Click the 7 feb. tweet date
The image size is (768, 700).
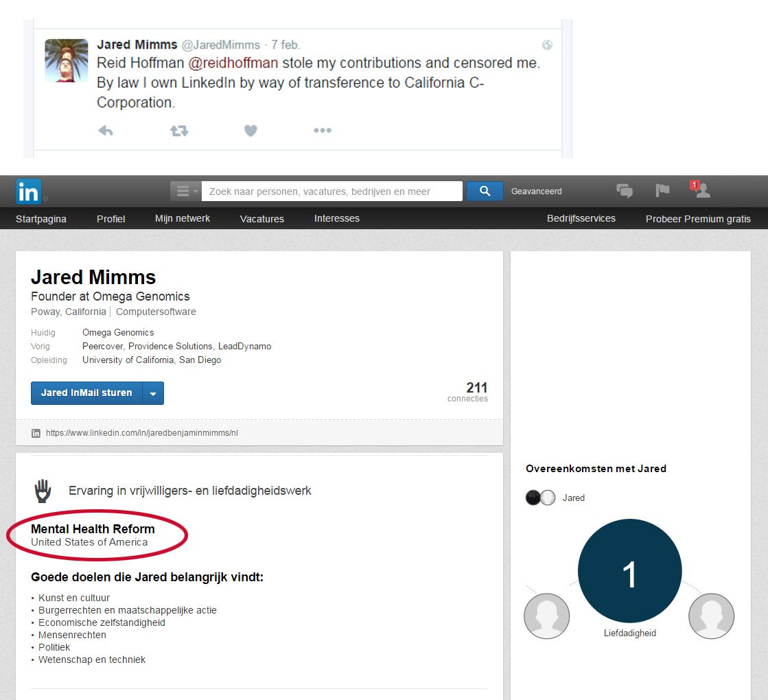[x=286, y=45]
